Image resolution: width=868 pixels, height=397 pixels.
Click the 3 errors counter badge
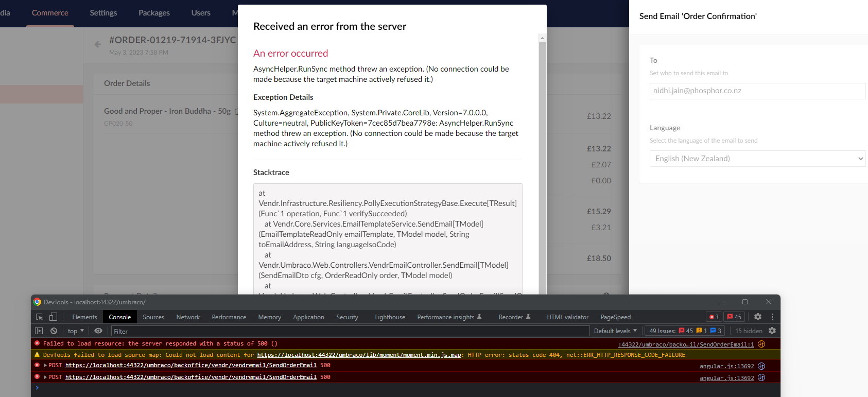tap(714, 317)
